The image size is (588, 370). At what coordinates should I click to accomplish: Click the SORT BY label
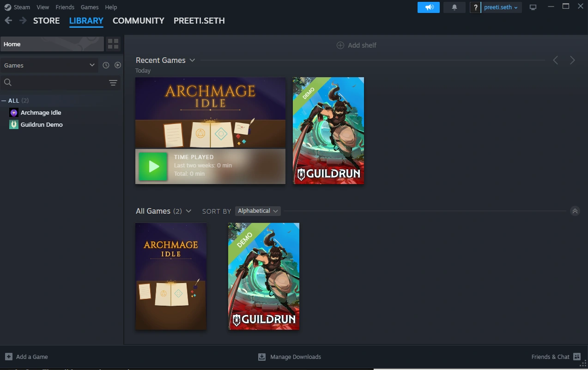(x=217, y=211)
